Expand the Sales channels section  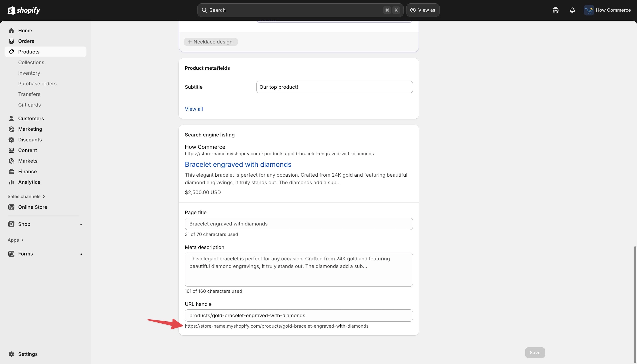click(x=26, y=196)
